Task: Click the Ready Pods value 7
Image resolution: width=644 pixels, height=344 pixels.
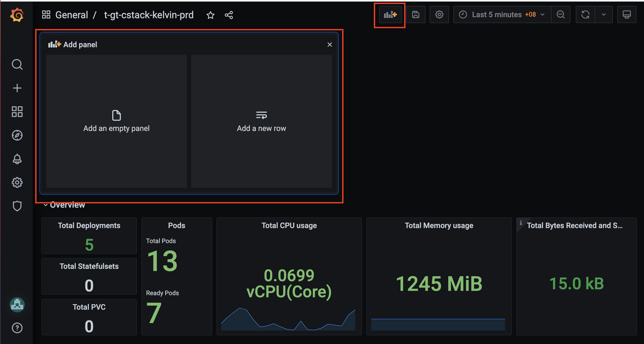Action: [x=154, y=313]
